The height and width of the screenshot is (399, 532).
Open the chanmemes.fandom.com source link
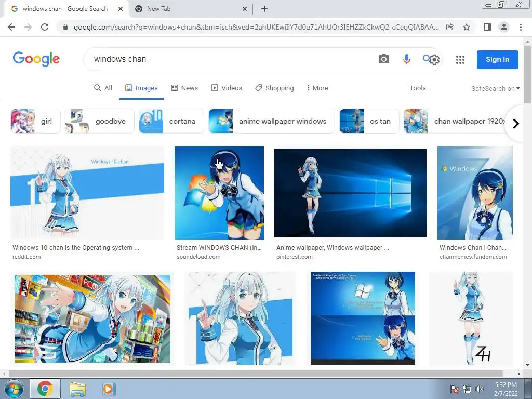pyautogui.click(x=473, y=257)
